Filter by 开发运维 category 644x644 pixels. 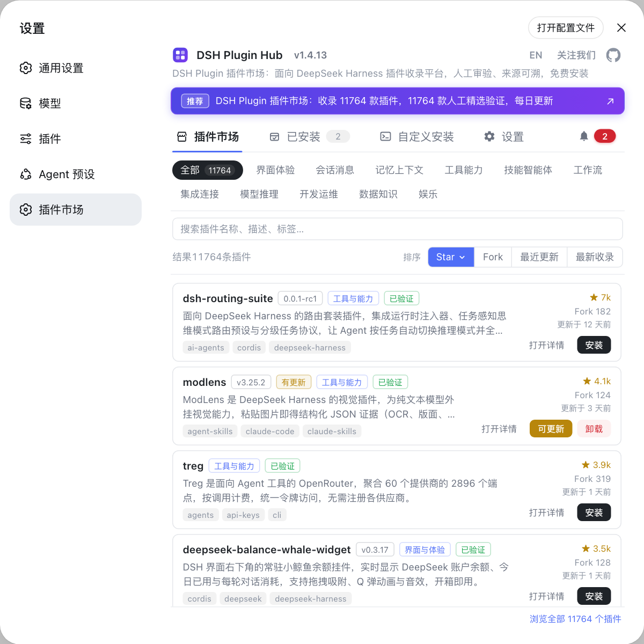click(x=319, y=194)
